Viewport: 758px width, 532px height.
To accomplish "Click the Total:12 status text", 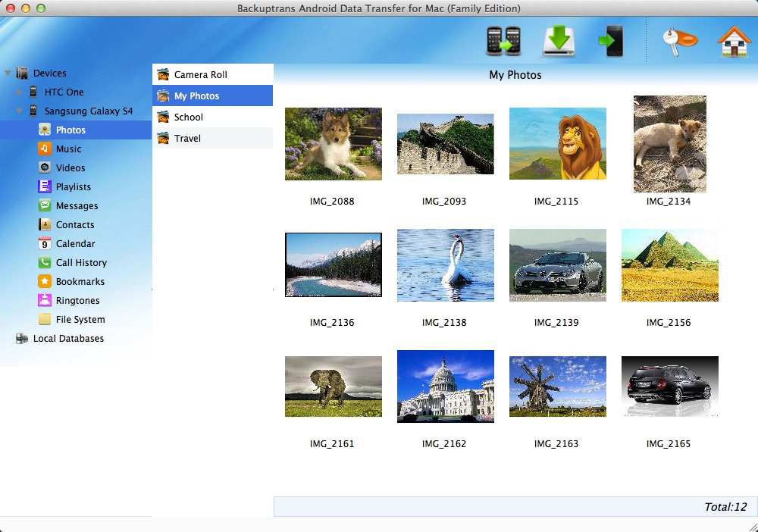I will [x=725, y=507].
